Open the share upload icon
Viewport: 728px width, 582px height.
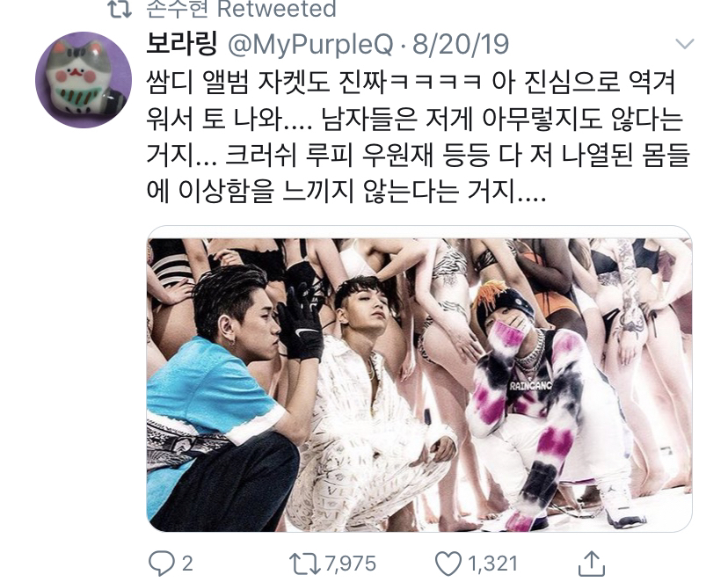coord(592,563)
